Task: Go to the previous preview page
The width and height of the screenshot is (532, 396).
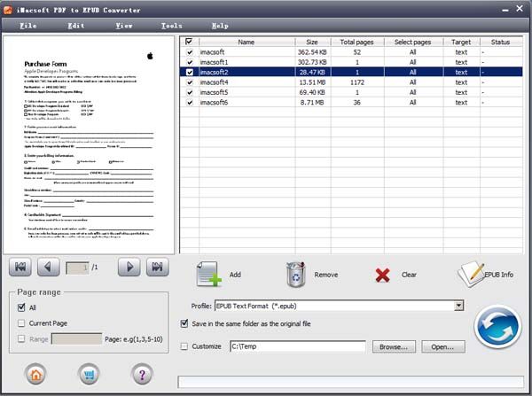Action: (49, 268)
